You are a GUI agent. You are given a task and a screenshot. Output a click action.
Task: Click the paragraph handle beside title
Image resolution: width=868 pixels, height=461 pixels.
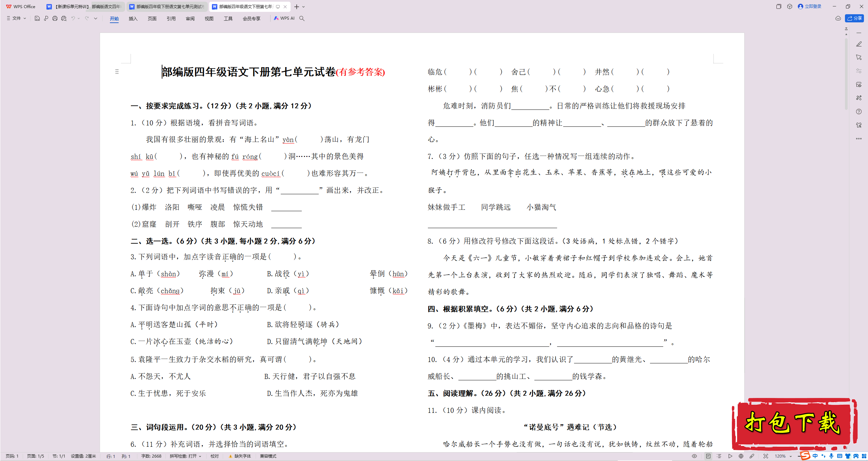point(117,72)
